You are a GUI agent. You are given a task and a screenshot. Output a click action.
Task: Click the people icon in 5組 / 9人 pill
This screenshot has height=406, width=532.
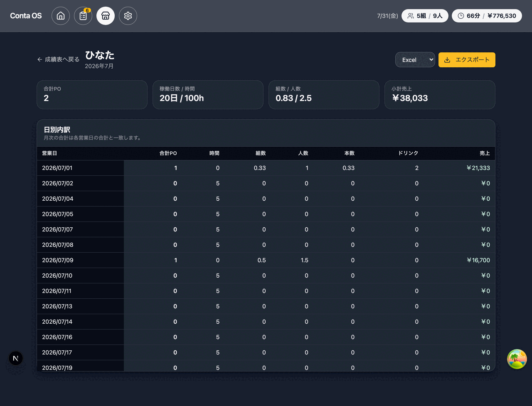(x=411, y=16)
